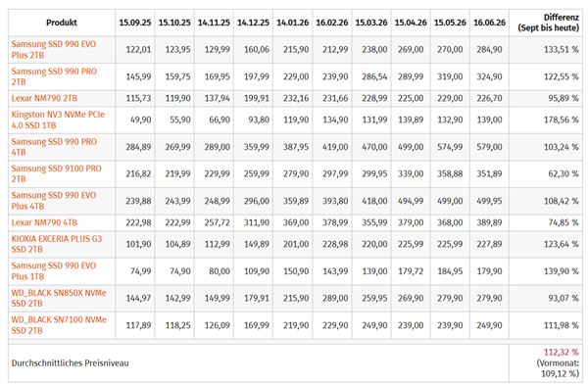The height and width of the screenshot is (385, 588).
Task: Click the Durchschnittliches Preisniveau row label
Action: (71, 362)
